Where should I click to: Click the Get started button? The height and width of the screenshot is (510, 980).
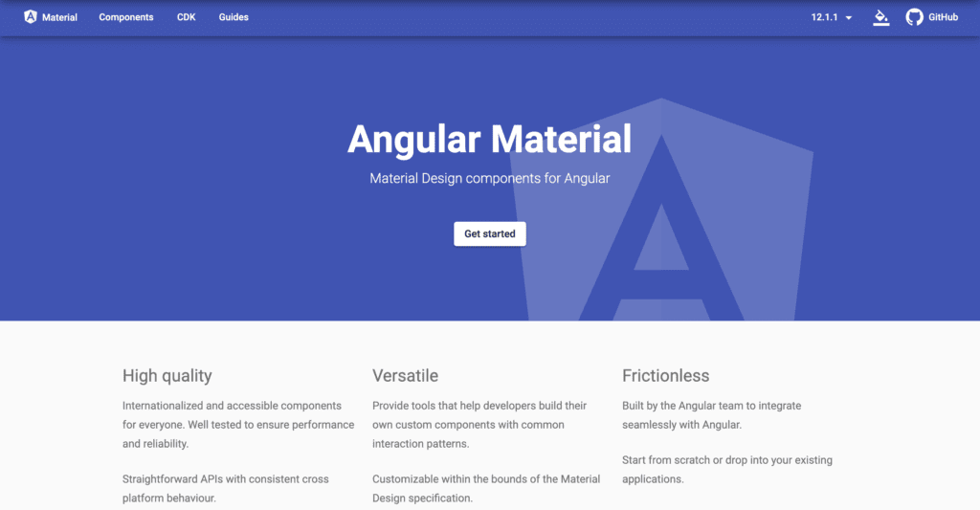[x=490, y=233]
